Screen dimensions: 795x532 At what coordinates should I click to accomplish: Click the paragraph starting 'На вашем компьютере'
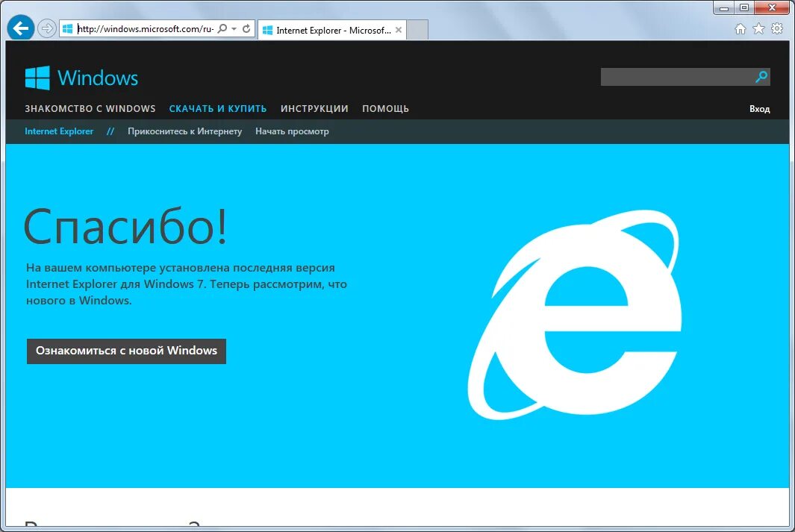click(x=187, y=284)
